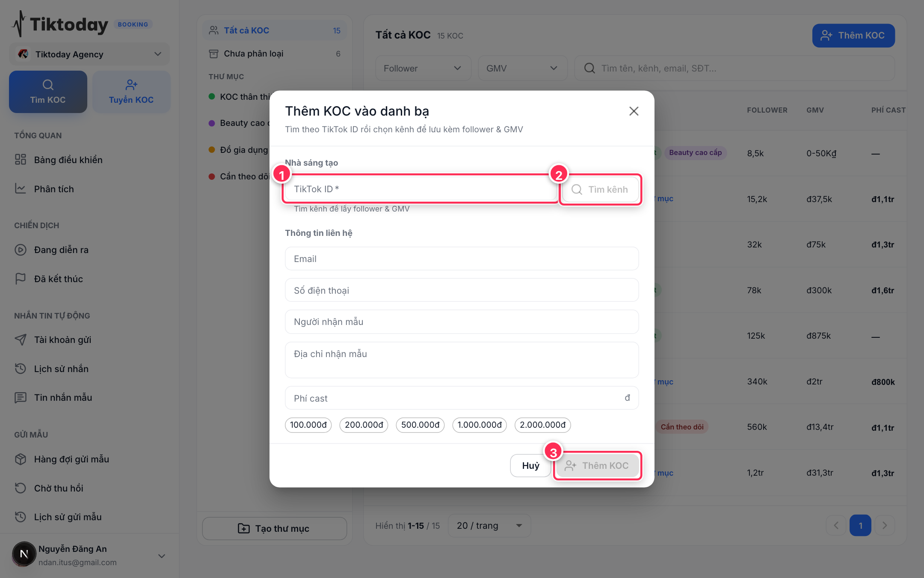Viewport: 924px width, 578px height.
Task: Open Đã kết thúc flag icon
Action: coord(21,279)
